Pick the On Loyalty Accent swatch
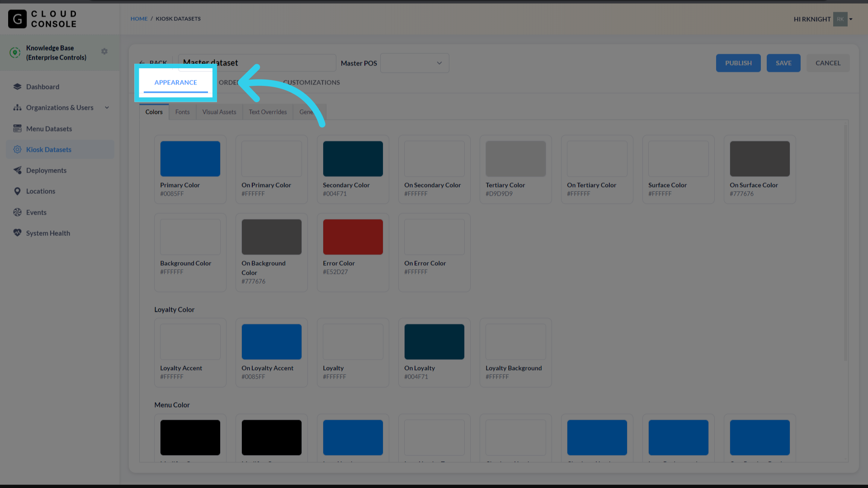This screenshot has width=868, height=488. tap(272, 342)
